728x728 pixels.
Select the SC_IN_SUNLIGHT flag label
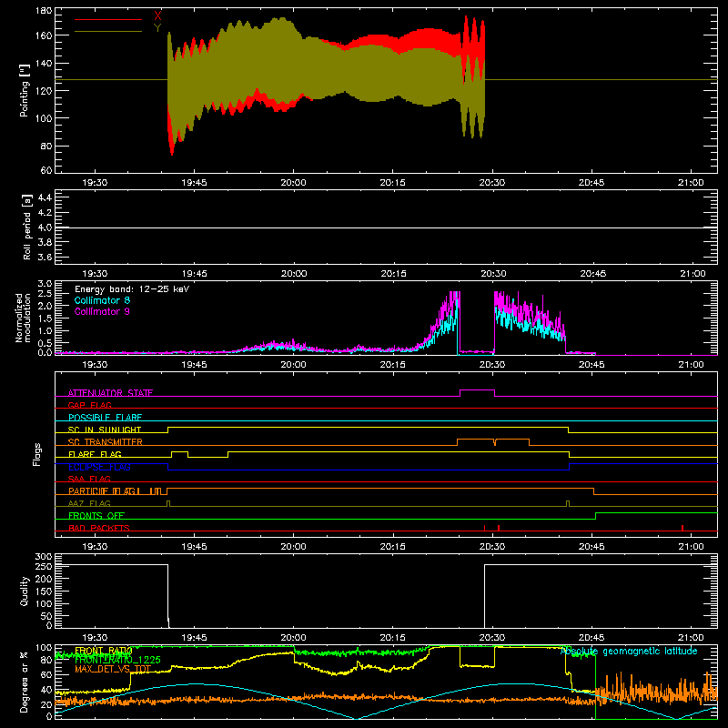(x=105, y=430)
